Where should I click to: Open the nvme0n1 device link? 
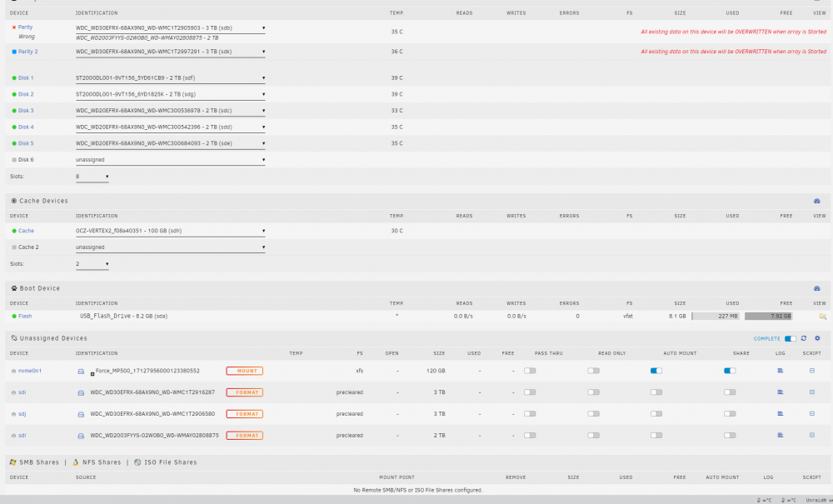click(x=30, y=371)
